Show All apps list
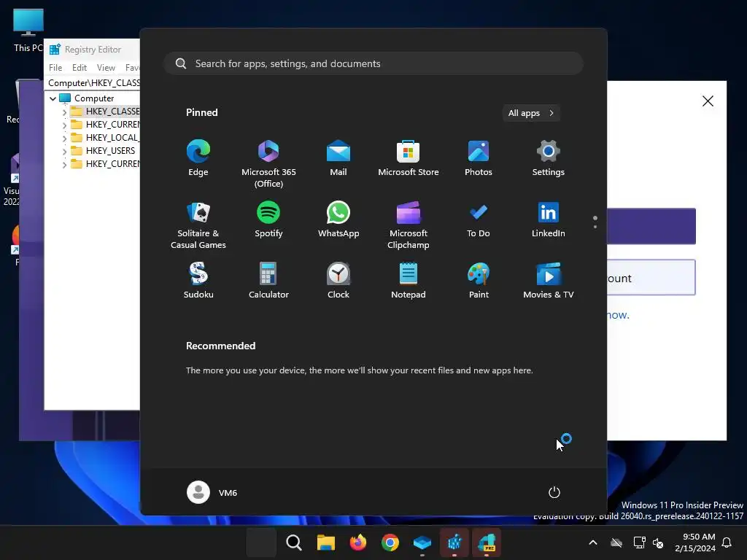The image size is (747, 560). pos(531,113)
